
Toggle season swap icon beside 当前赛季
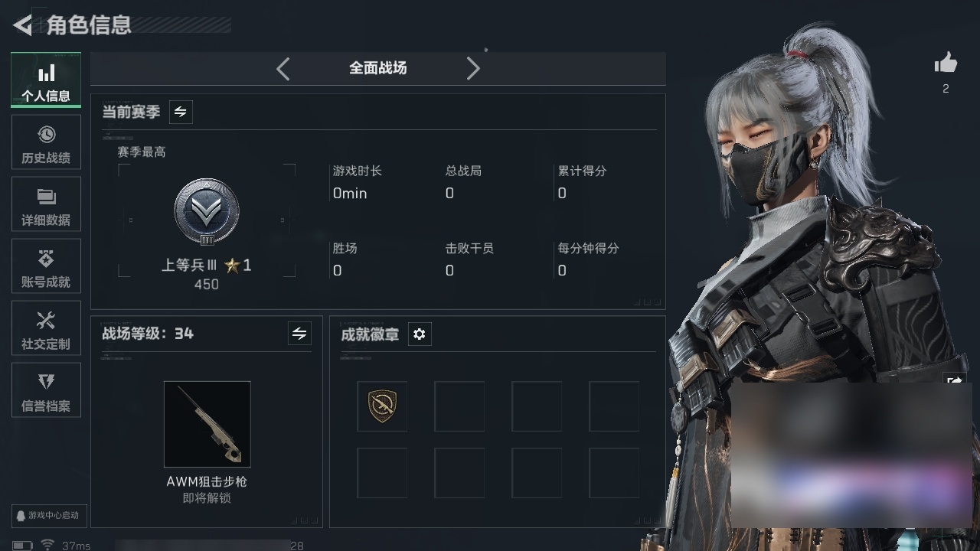pos(181,112)
